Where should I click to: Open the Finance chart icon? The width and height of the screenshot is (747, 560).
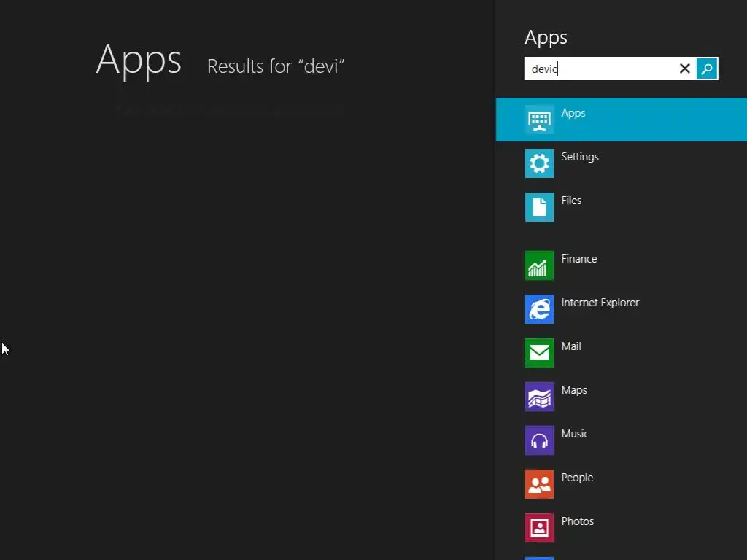539,265
